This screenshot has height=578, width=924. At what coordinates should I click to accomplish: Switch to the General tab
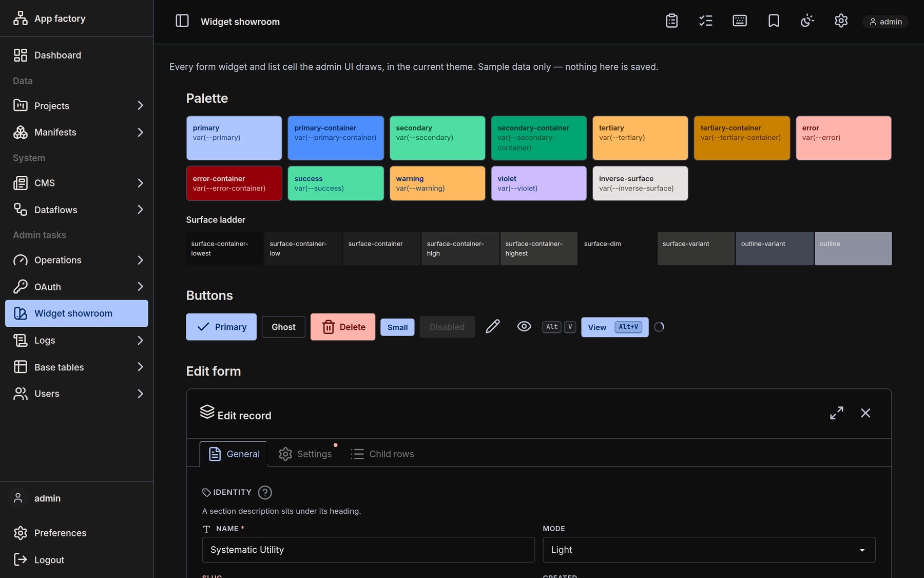(234, 454)
